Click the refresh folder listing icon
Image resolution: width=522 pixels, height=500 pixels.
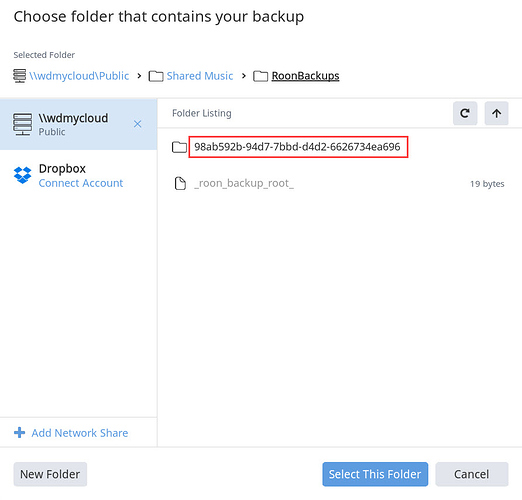pyautogui.click(x=465, y=113)
